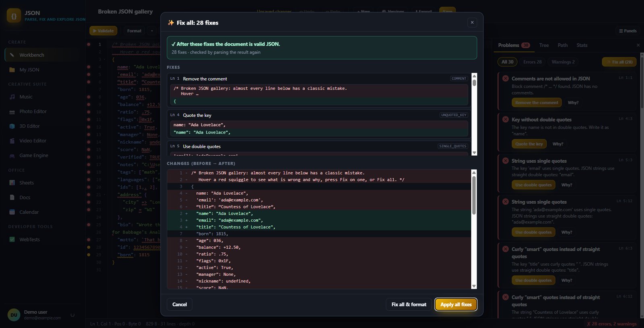
Task: Select the WebTests checkmark icon
Action: point(12,239)
